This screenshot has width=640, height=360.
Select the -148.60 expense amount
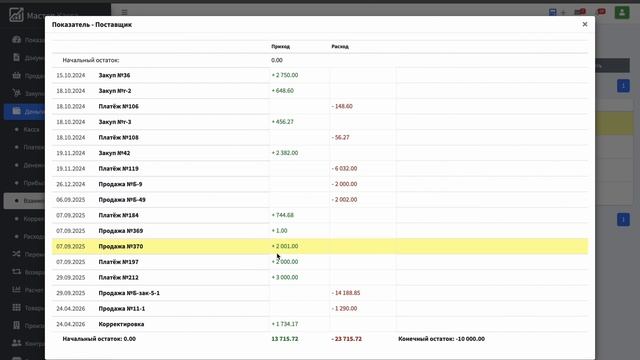click(342, 106)
